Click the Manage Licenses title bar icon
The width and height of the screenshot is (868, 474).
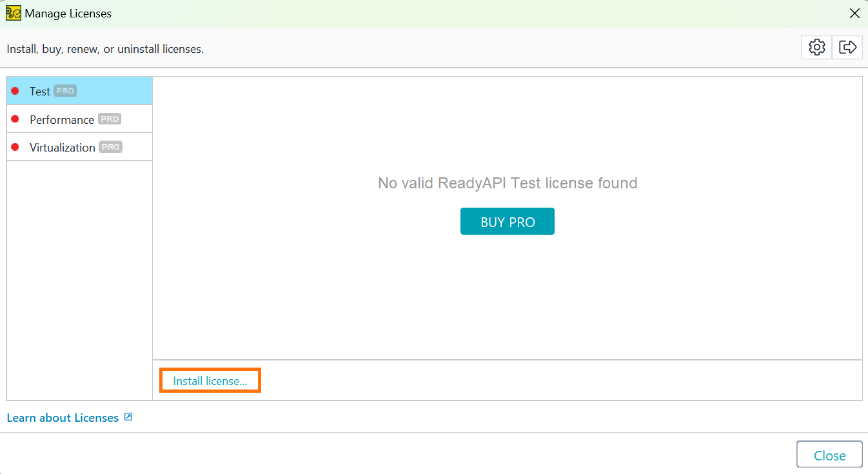point(13,13)
